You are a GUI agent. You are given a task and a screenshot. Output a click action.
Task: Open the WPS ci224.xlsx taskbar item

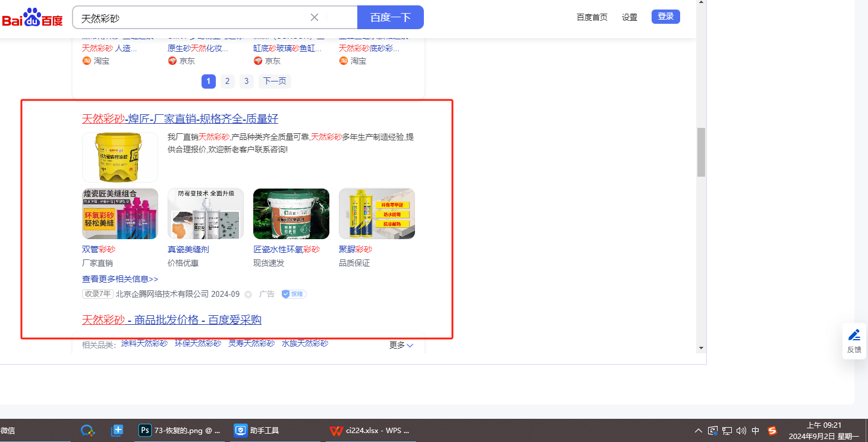(370, 431)
